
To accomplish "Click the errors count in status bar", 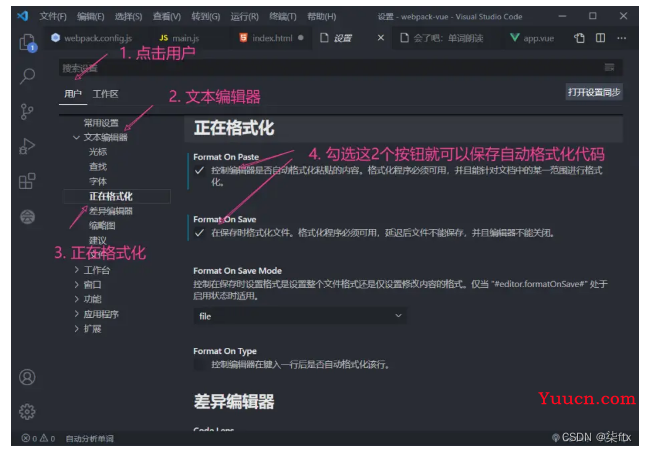I will [29, 439].
